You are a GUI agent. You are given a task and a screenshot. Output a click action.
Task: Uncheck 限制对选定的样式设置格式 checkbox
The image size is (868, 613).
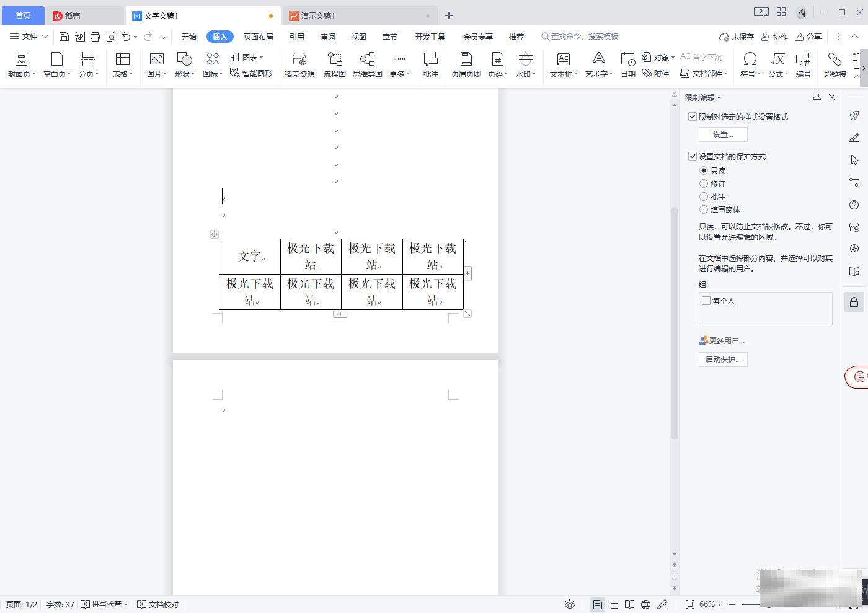[693, 117]
